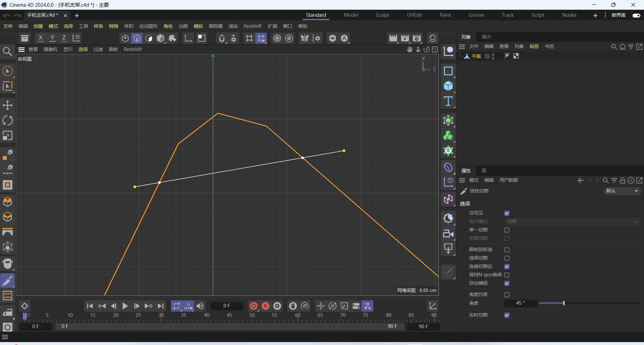Click frame 45 on the timeline ruler
Image resolution: width=644 pixels, height=345 pixels.
pos(229,315)
